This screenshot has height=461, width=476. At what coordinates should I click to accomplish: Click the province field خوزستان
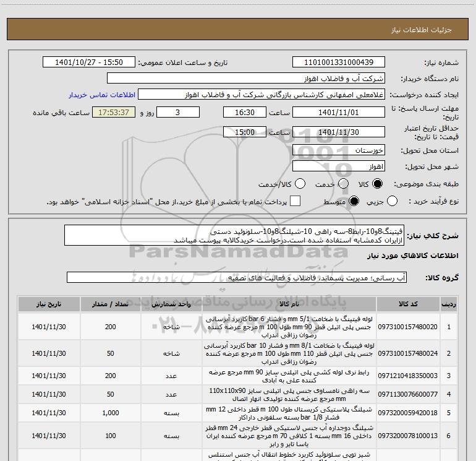click(339, 150)
